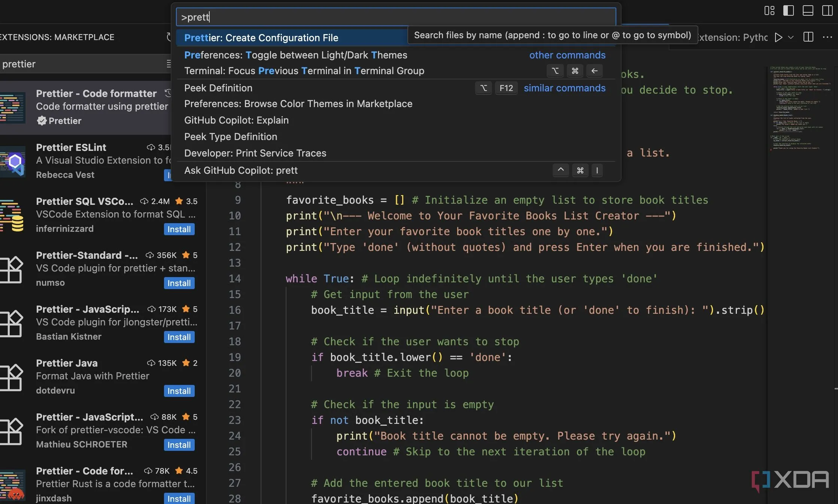The image size is (838, 504).
Task: Select Terminal: Focus Previous Terminal command
Action: click(396, 71)
